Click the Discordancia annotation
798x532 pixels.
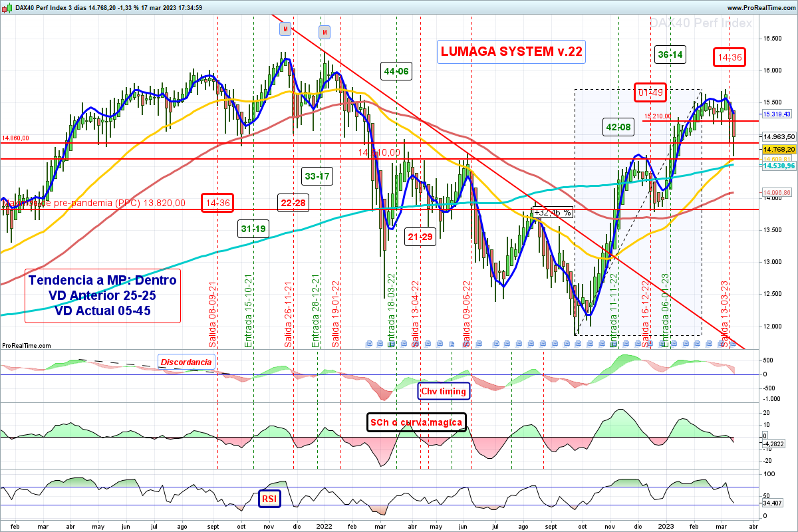coord(186,362)
